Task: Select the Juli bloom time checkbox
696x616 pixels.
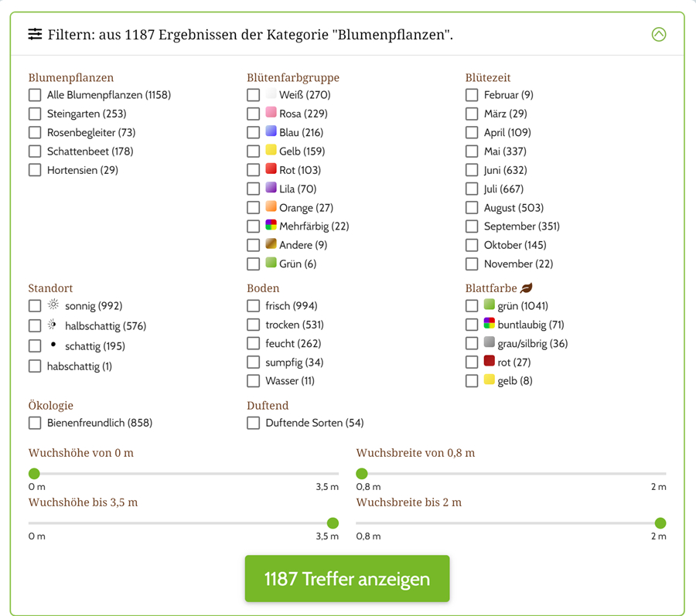Action: tap(472, 189)
